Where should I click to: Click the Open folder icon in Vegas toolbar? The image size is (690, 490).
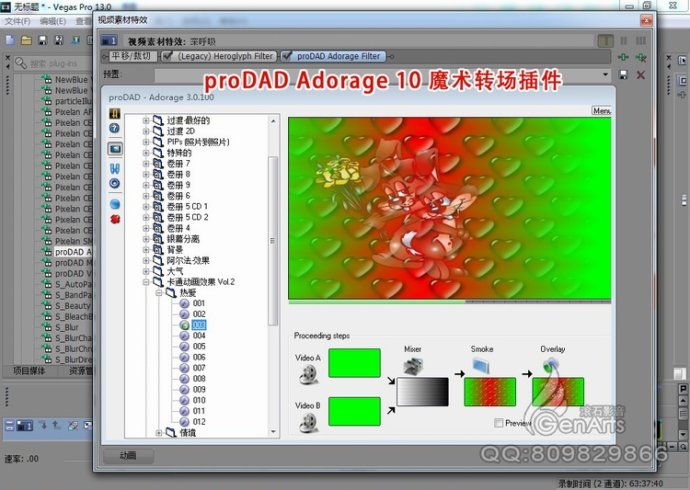click(26, 40)
